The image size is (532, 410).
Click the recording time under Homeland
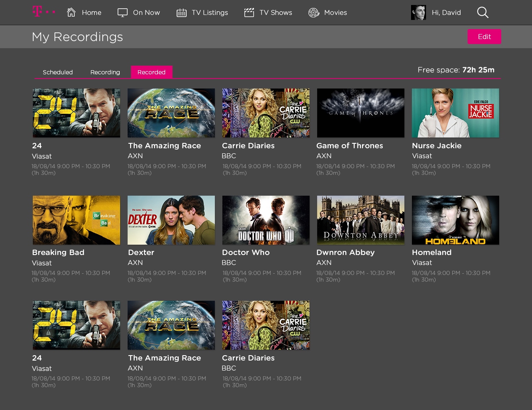[x=451, y=276]
